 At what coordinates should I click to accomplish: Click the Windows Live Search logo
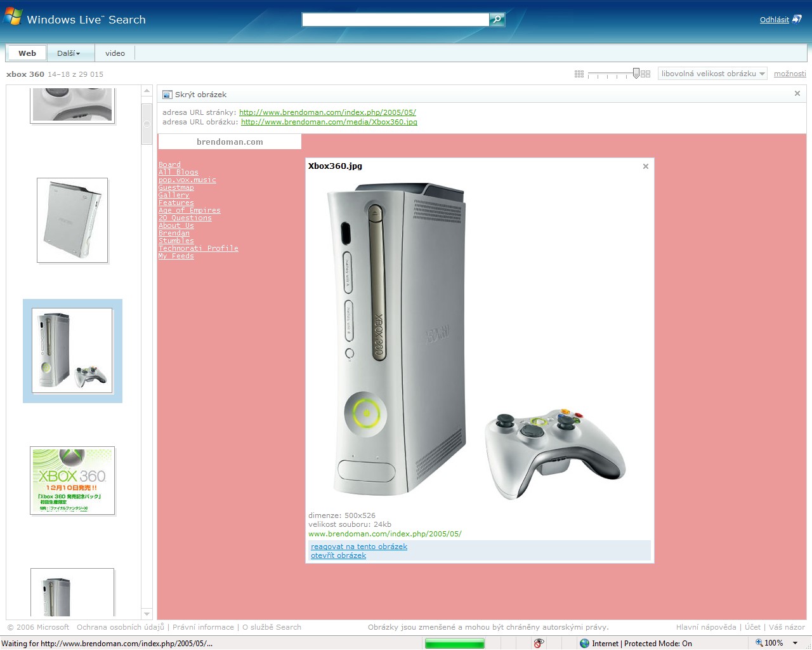click(75, 18)
